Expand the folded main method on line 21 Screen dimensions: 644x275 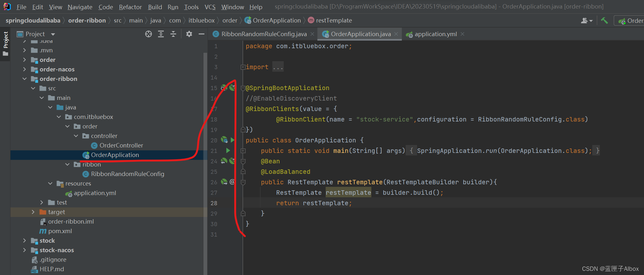[243, 151]
